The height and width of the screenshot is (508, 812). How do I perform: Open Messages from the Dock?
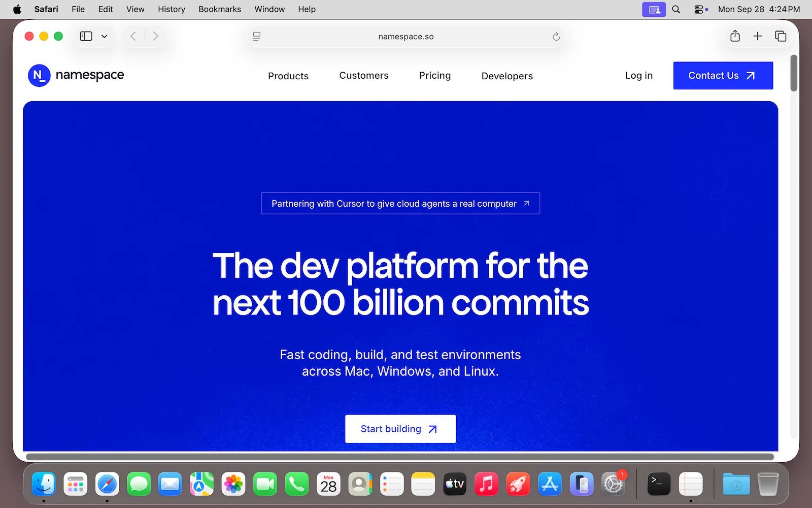(x=139, y=484)
